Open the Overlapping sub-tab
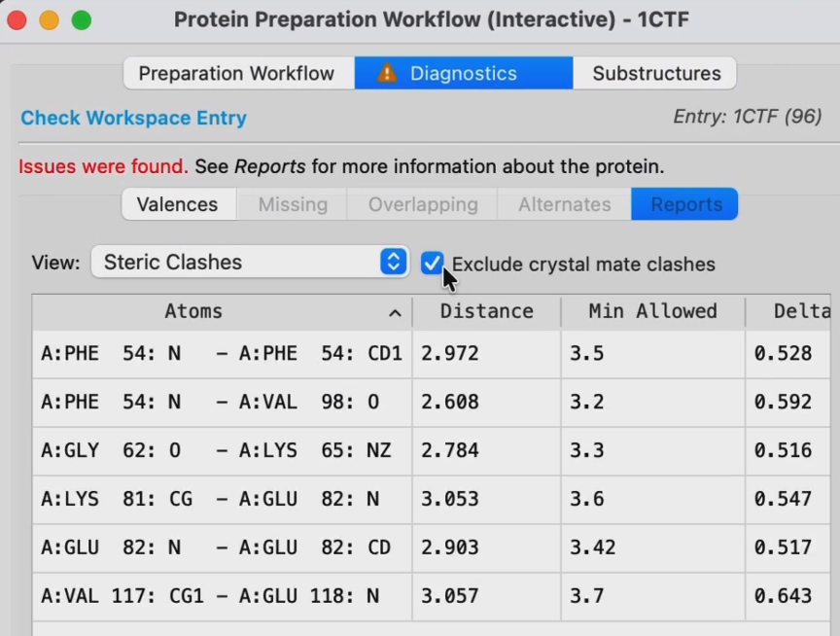Viewport: 840px width, 636px height. pyautogui.click(x=423, y=204)
